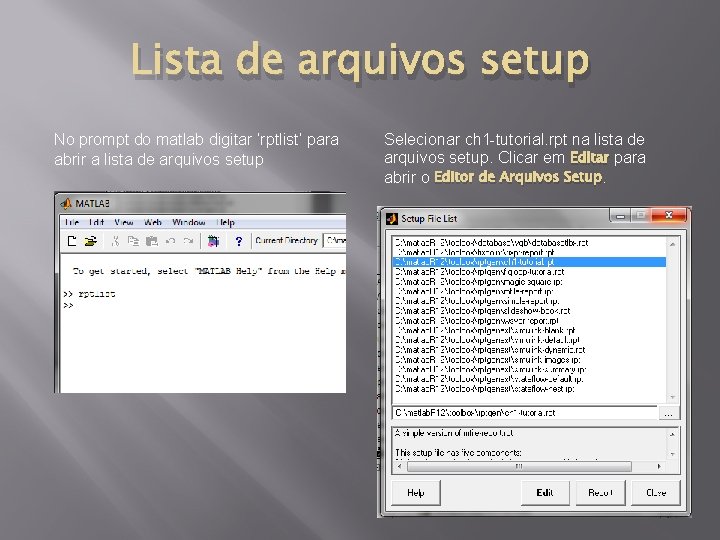This screenshot has height=540, width=720.
Task: Click the Setup File List title bar icon
Action: [x=392, y=219]
